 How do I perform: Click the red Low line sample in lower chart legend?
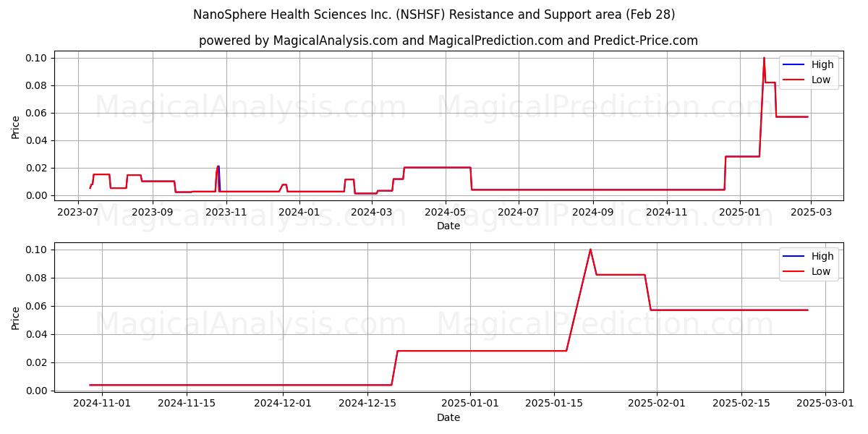pyautogui.click(x=794, y=271)
